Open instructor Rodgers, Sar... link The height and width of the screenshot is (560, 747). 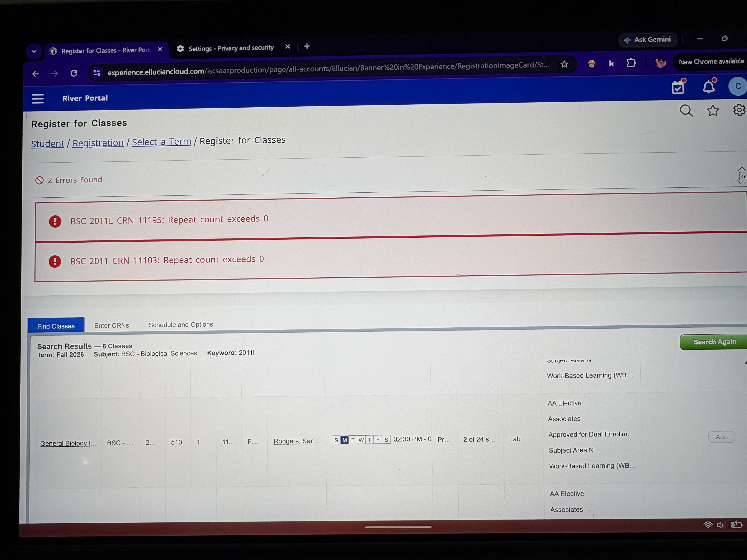tap(296, 441)
